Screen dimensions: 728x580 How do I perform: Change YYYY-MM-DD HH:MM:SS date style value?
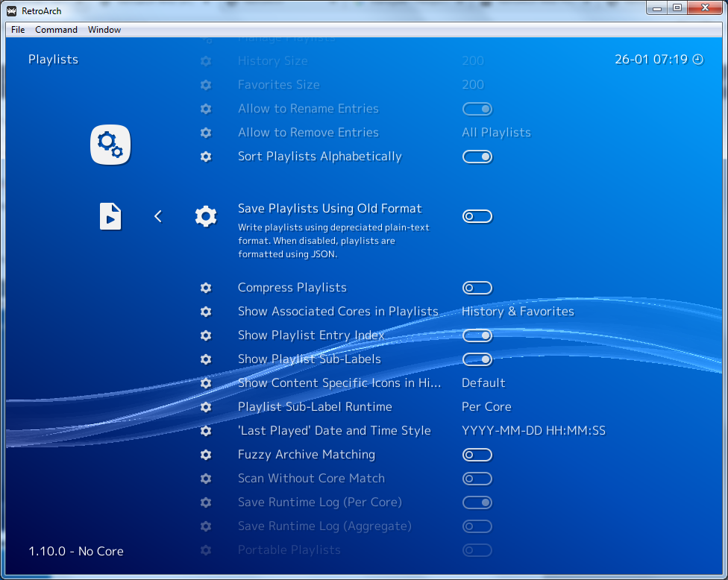tap(534, 431)
